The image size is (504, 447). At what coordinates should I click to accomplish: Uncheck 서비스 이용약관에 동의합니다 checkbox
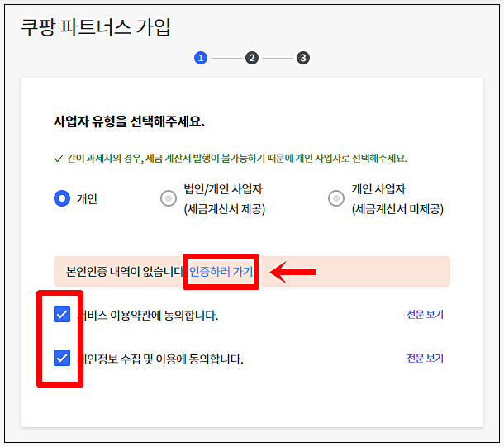[62, 314]
